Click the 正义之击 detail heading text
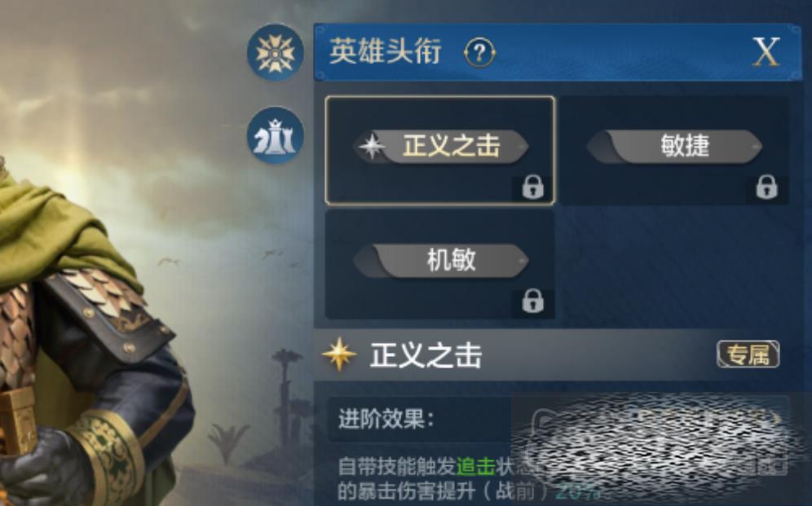This screenshot has width=812, height=506. 426,355
